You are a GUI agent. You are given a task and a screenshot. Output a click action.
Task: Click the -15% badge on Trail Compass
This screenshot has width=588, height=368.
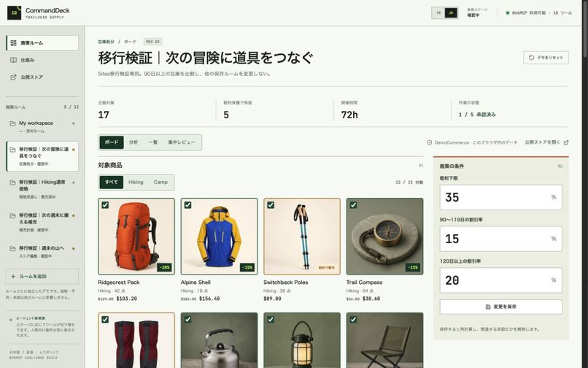(412, 267)
